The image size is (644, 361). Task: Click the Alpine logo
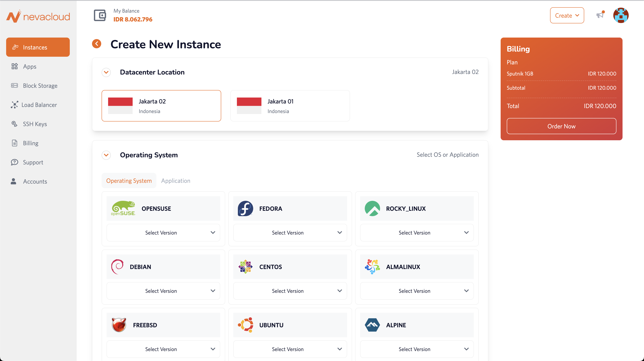pos(372,325)
